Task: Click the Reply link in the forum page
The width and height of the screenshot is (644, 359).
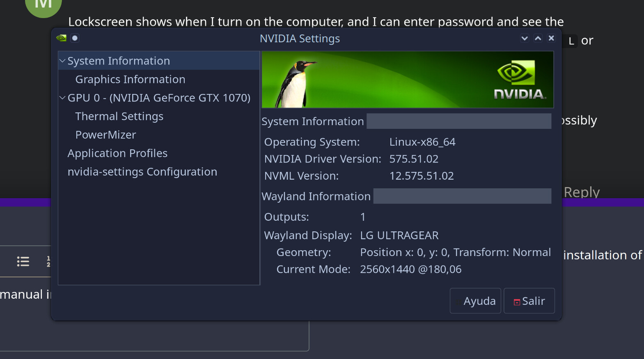Action: 582,192
